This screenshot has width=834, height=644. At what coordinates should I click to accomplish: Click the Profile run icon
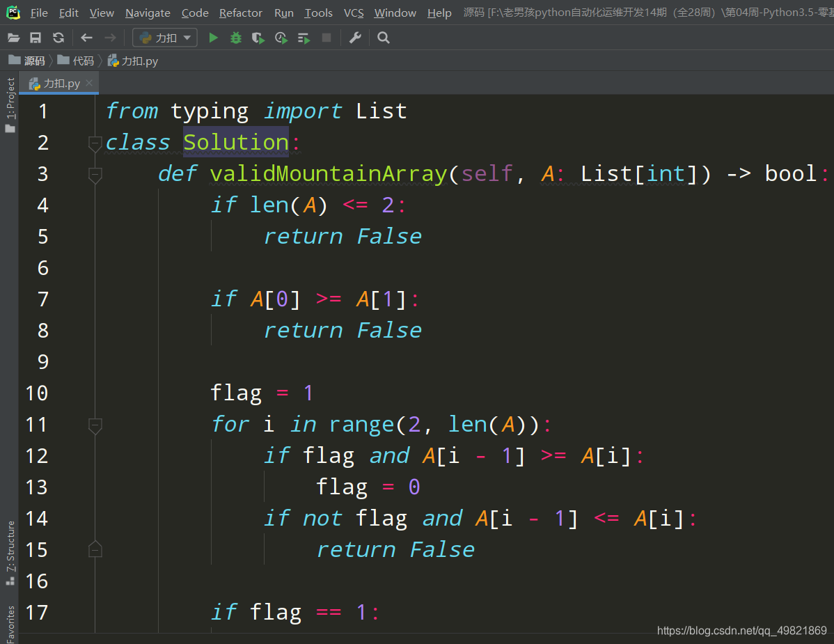tap(281, 38)
